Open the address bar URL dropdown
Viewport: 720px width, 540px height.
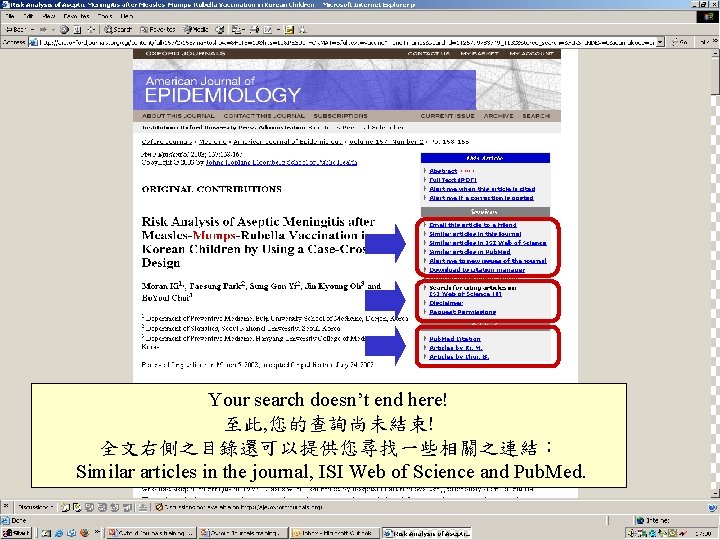point(660,42)
